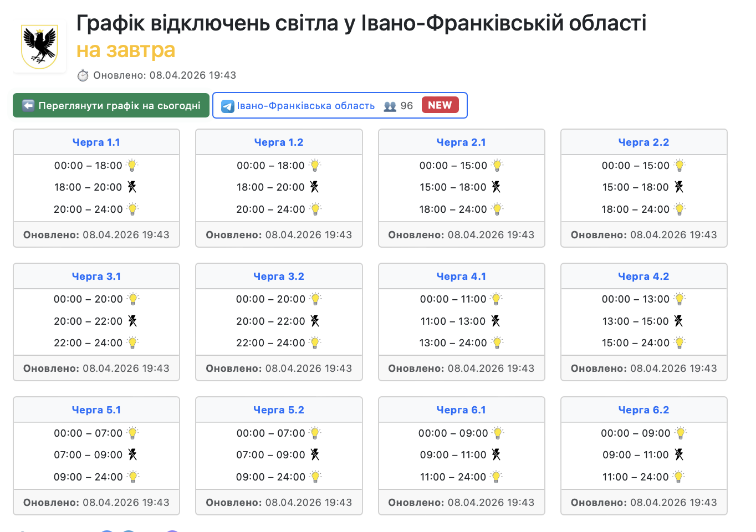Image resolution: width=756 pixels, height=532 pixels.
Task: Click the Черга 6.1 queue title
Action: (461, 410)
